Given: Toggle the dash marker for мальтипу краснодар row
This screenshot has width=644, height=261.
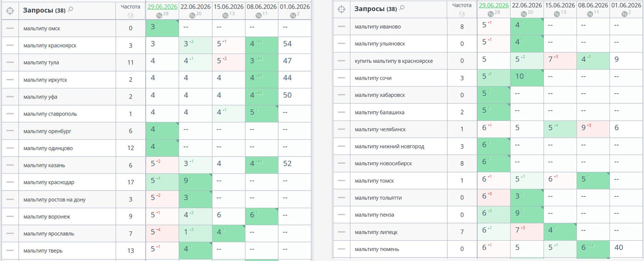Looking at the screenshot, I should click(x=10, y=182).
